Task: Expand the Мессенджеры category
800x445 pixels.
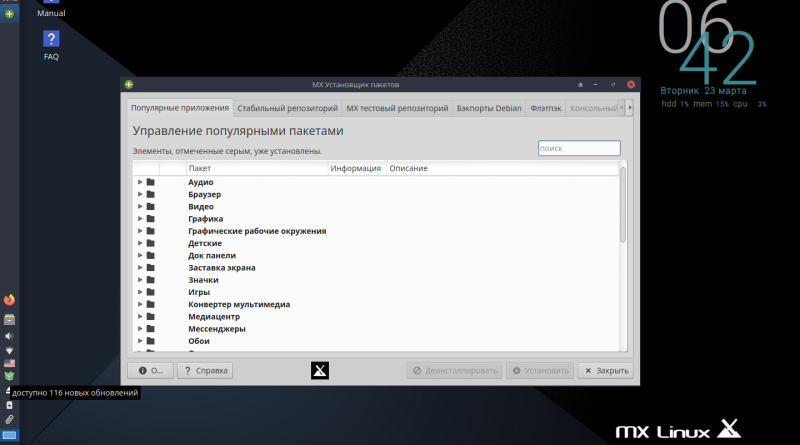Action: [140, 328]
